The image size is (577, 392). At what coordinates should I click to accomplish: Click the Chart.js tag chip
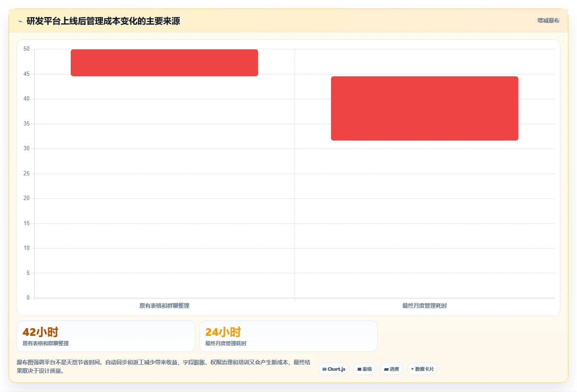[x=334, y=369]
